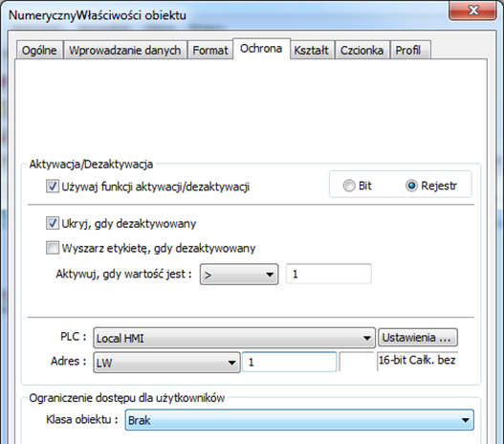Click the activation value field

(x=328, y=274)
